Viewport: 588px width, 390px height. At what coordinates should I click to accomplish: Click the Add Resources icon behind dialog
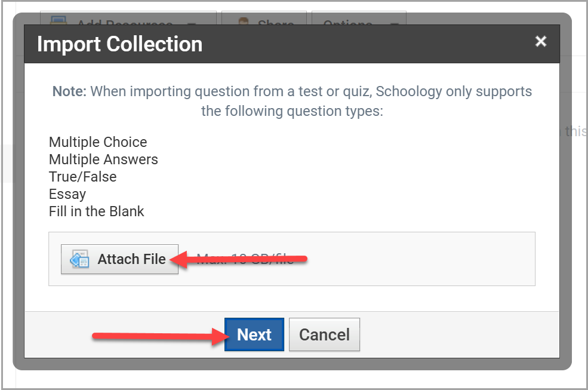(59, 20)
